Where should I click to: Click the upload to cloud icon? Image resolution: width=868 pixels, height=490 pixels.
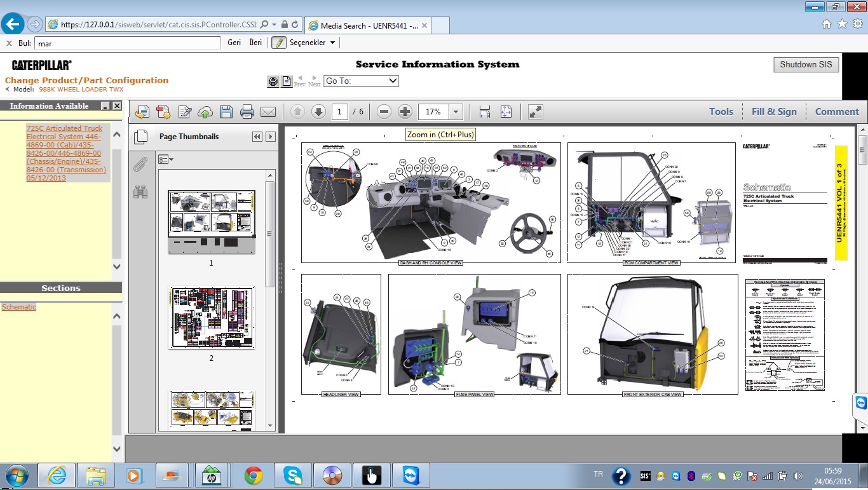(x=205, y=112)
